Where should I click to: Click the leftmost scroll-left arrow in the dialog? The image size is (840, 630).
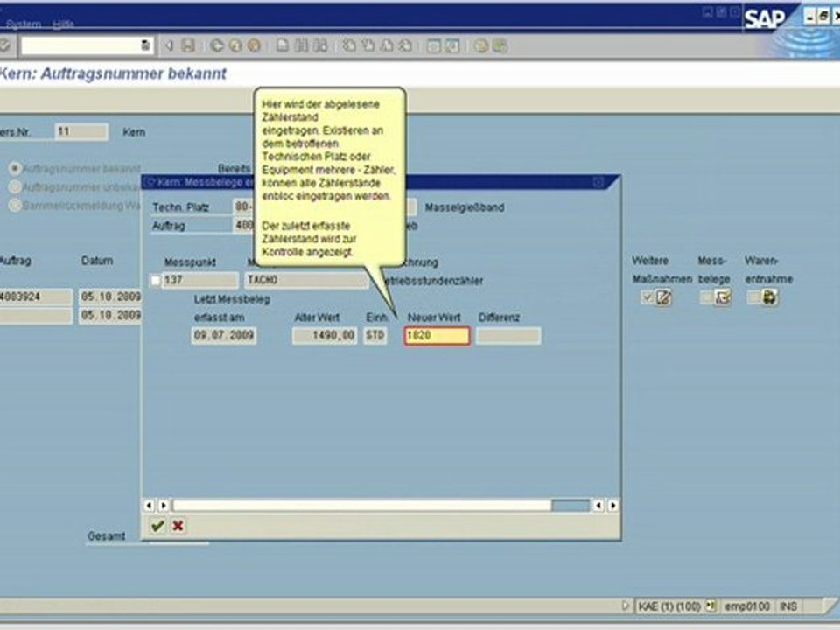click(149, 505)
